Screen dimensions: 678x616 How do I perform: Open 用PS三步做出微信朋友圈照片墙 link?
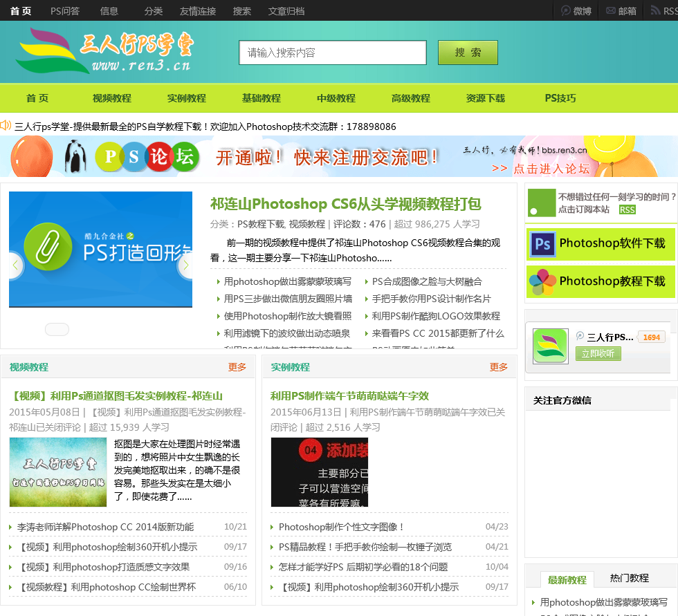pos(288,299)
